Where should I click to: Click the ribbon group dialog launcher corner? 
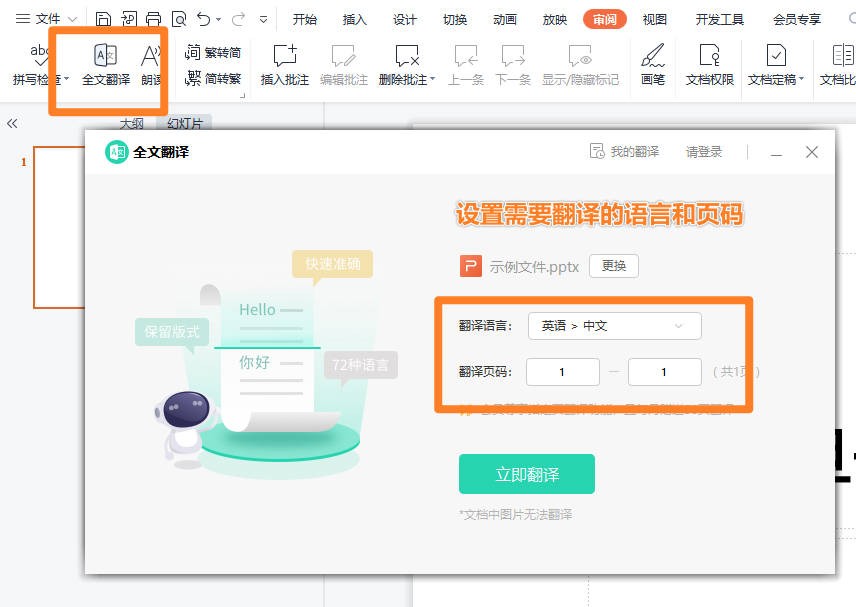pos(242,96)
